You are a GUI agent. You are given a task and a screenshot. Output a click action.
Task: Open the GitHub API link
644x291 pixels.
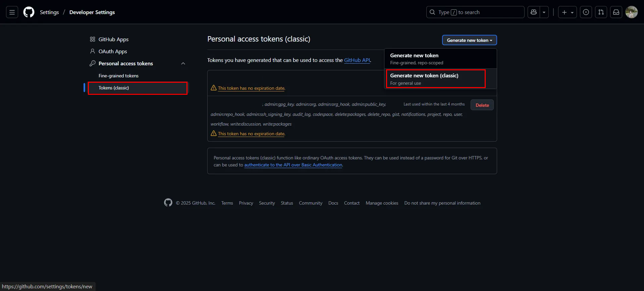(357, 60)
